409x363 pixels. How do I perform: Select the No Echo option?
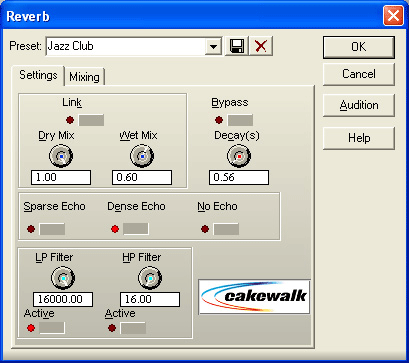[x=226, y=229]
